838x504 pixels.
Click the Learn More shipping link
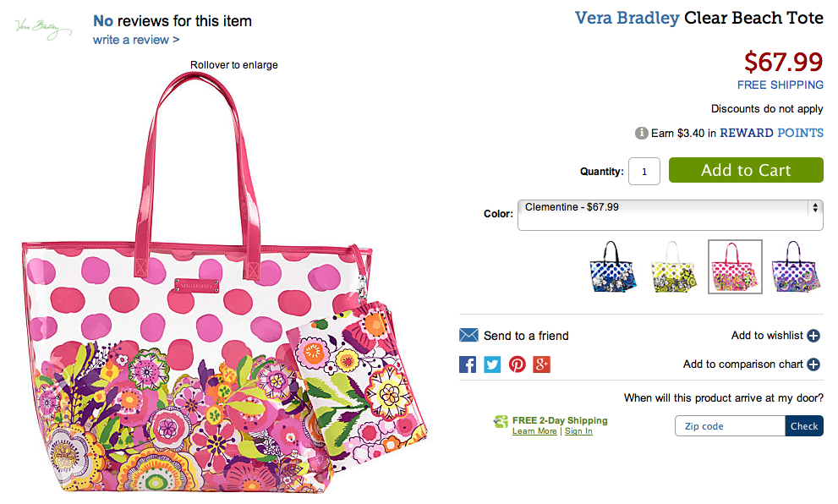pos(534,431)
